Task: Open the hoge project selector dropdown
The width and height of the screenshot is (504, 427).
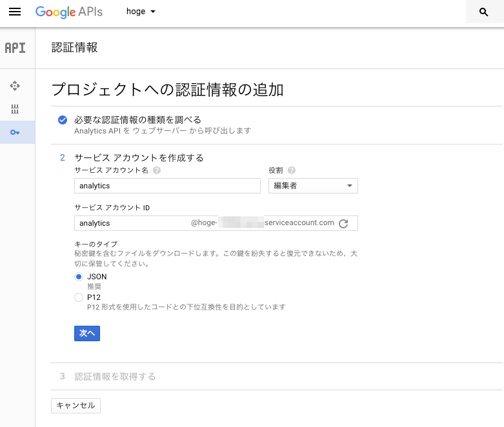Action: pyautogui.click(x=141, y=12)
